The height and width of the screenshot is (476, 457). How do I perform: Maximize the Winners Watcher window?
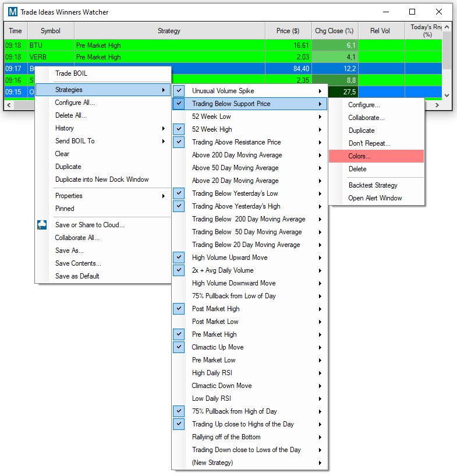(x=412, y=12)
